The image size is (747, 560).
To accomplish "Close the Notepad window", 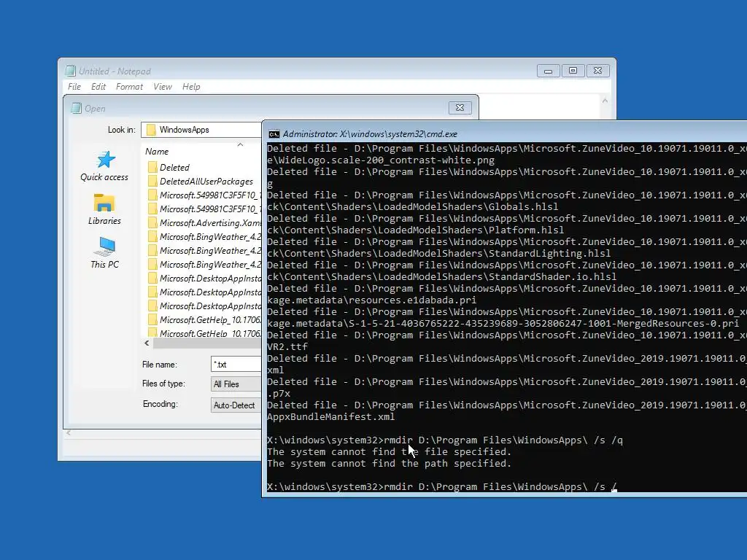I will pyautogui.click(x=597, y=71).
